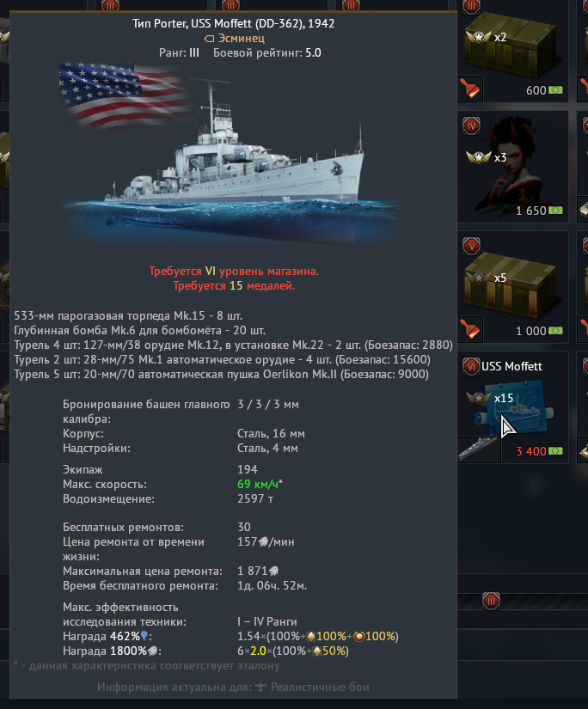Click the American flag in the tooltip
This screenshot has height=709, width=588.
coord(122,94)
